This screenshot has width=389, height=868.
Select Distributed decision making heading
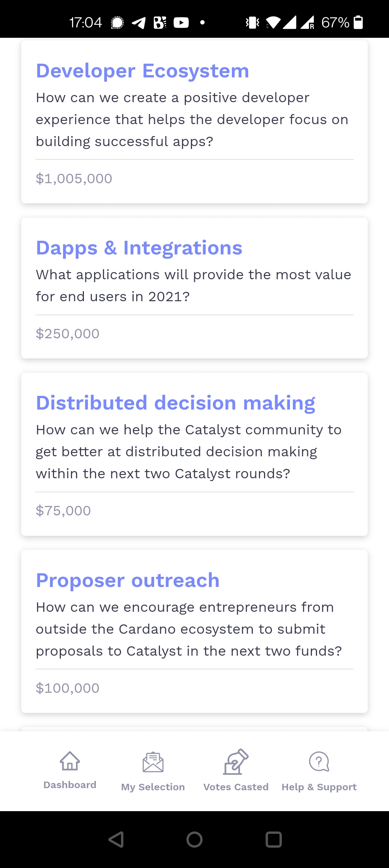pos(176,402)
